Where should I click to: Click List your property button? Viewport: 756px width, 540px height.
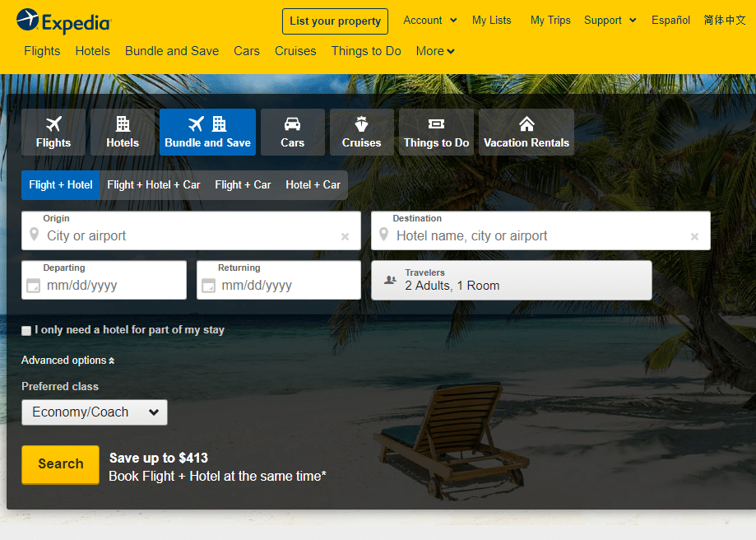[x=335, y=21]
